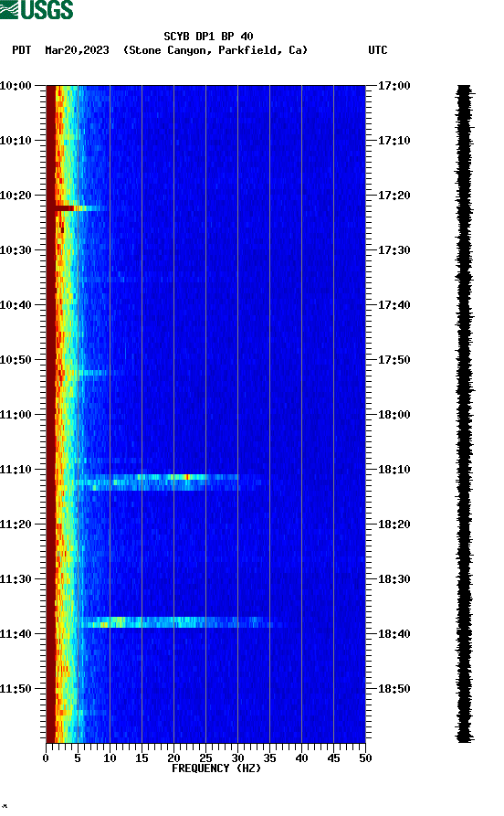Click the 10:50 PDT time label

16,360
